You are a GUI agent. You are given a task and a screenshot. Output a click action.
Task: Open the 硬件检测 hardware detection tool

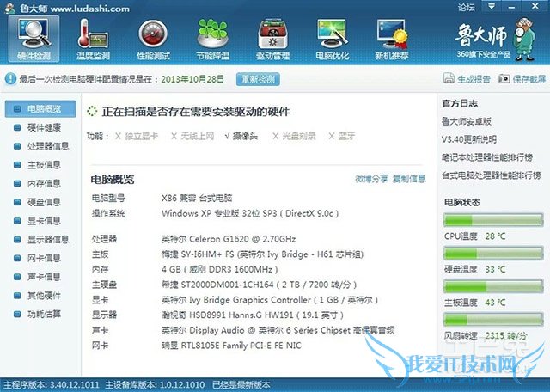(34, 40)
